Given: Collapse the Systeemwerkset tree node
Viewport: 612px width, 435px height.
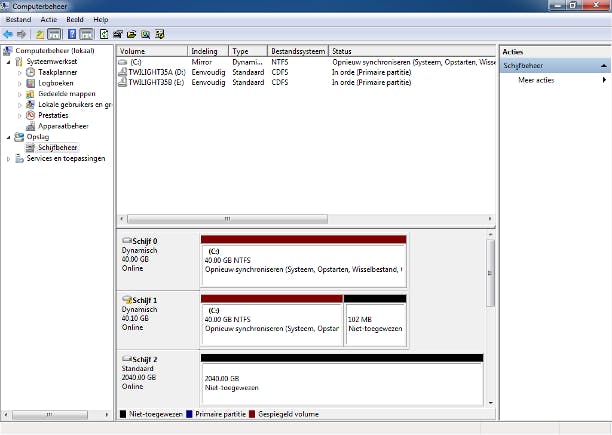Looking at the screenshot, I should click(9, 62).
